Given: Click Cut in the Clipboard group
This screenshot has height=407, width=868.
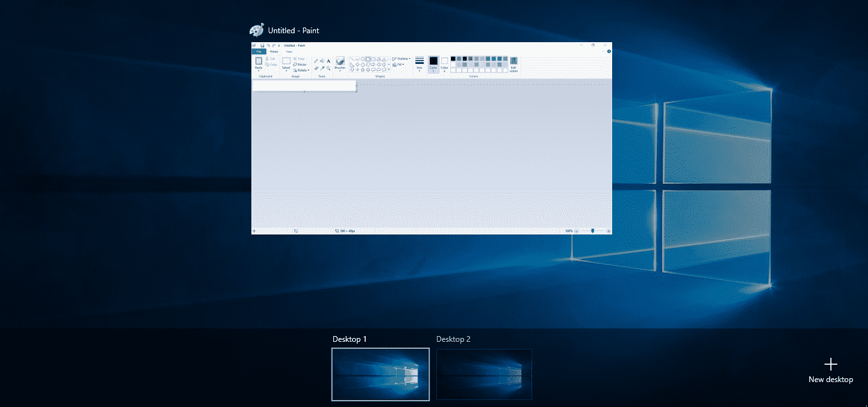Looking at the screenshot, I should point(271,59).
